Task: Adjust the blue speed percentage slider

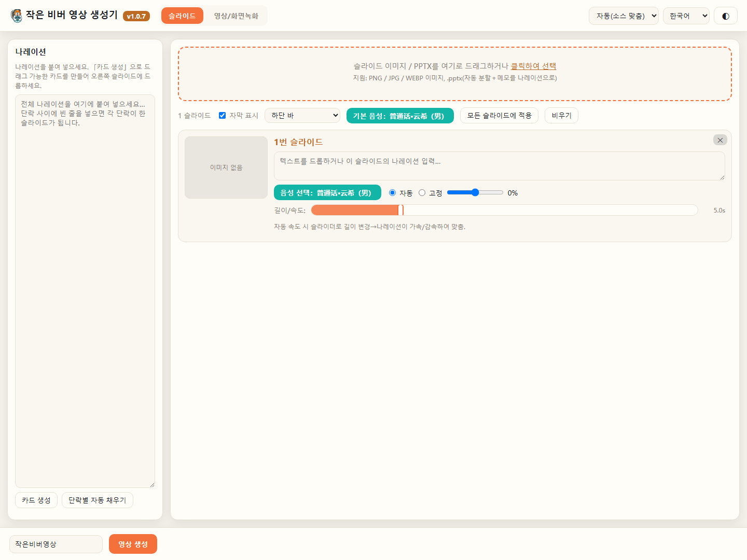Action: (x=475, y=192)
